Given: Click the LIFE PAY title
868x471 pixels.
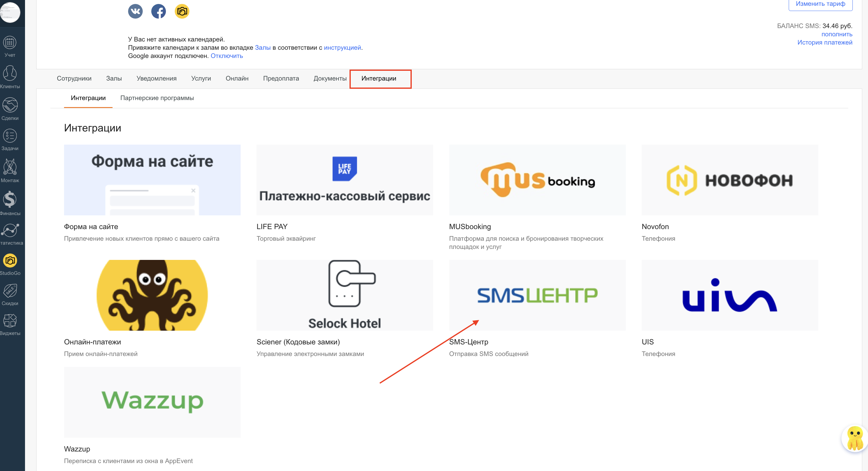Looking at the screenshot, I should tap(272, 227).
